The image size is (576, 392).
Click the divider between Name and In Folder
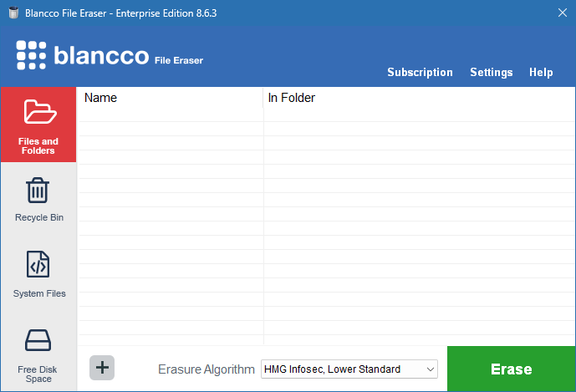(263, 98)
